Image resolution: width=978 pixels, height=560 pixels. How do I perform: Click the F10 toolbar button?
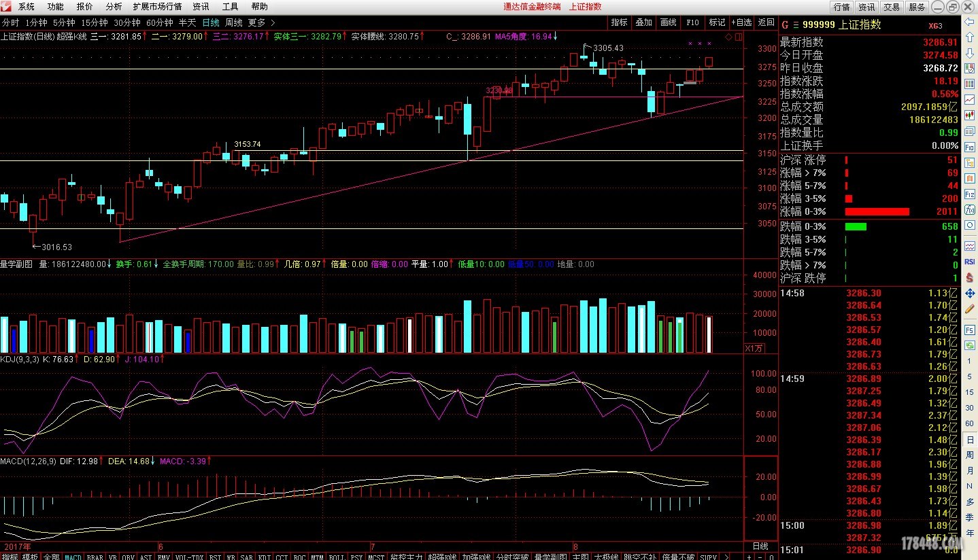pos(692,22)
